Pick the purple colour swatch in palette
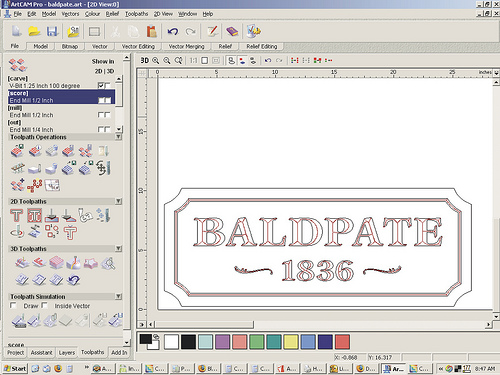This screenshot has width=500, height=375. coord(222,342)
